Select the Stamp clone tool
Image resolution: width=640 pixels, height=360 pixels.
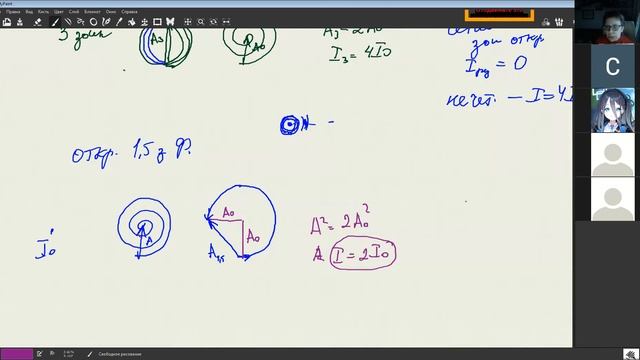[x=144, y=22]
